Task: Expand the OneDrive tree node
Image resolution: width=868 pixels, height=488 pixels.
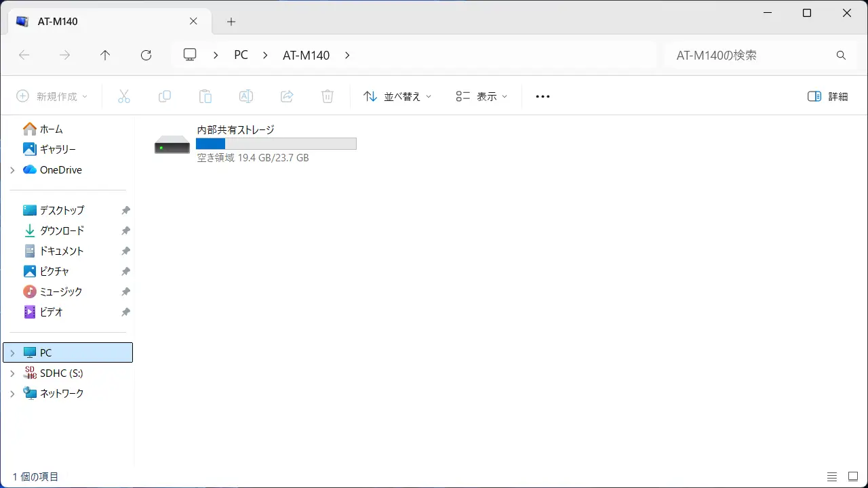Action: pos(12,170)
